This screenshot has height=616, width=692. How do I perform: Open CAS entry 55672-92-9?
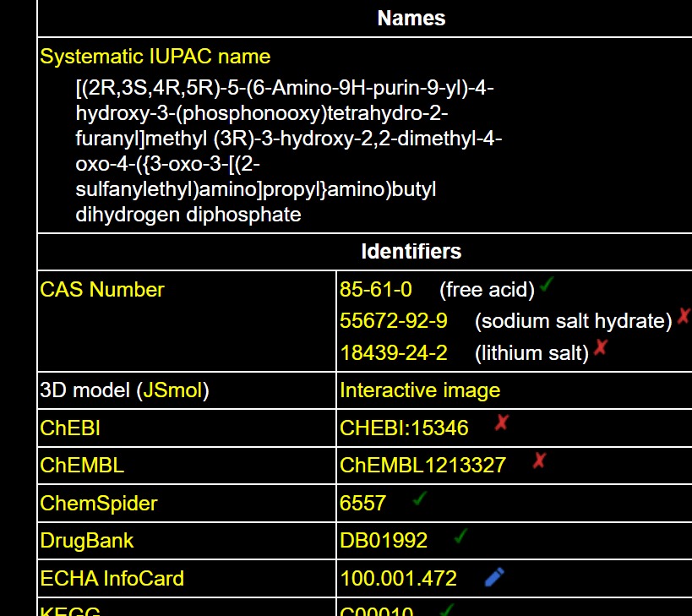coord(393,321)
